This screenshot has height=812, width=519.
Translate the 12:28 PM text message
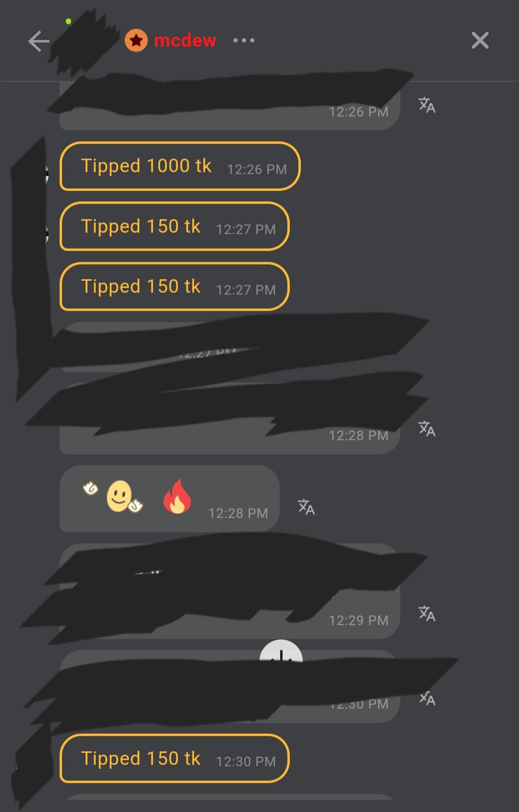click(427, 429)
